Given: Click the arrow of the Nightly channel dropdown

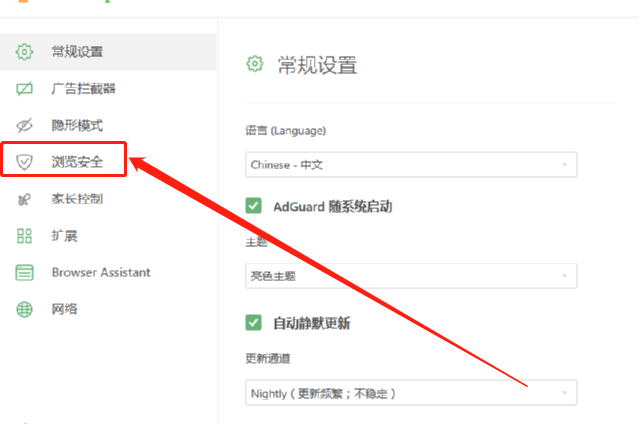Looking at the screenshot, I should pyautogui.click(x=565, y=393).
